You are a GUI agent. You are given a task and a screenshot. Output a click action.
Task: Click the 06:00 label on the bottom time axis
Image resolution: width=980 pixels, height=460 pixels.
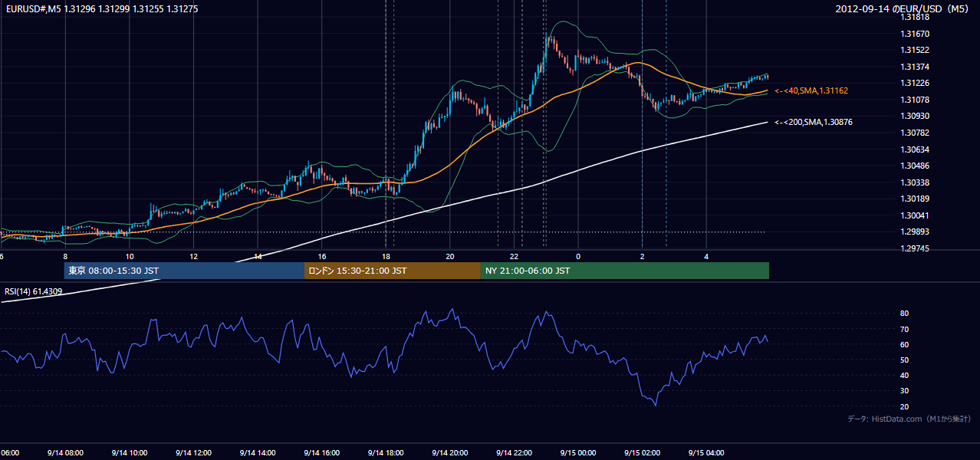pos(10,453)
